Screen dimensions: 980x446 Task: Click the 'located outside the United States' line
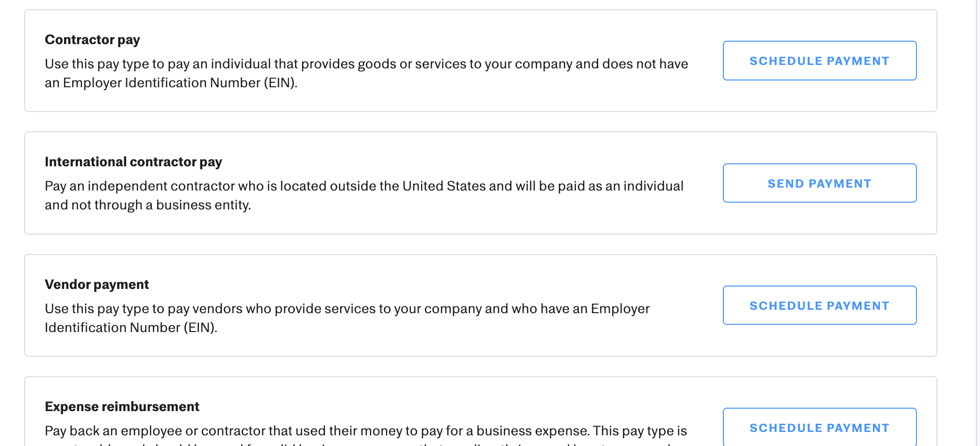pos(364,186)
